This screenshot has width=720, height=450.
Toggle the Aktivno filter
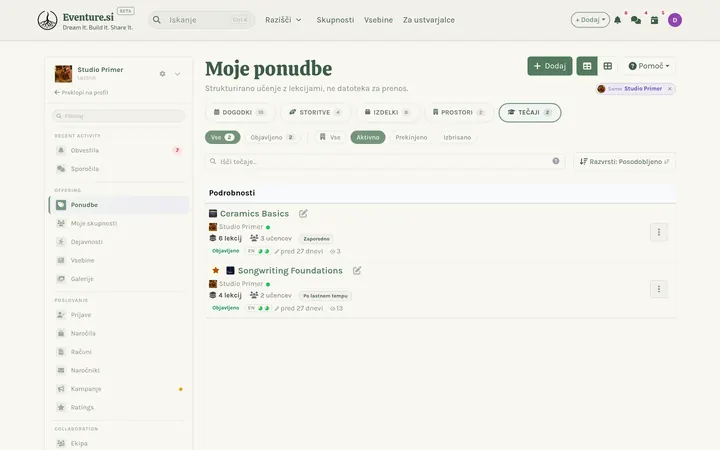(368, 137)
